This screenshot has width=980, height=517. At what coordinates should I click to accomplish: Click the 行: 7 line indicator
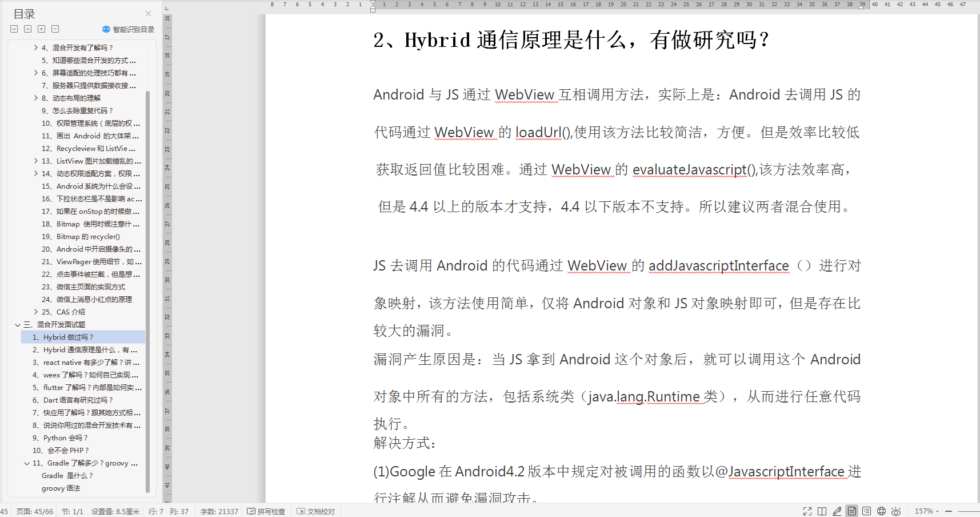click(x=156, y=511)
